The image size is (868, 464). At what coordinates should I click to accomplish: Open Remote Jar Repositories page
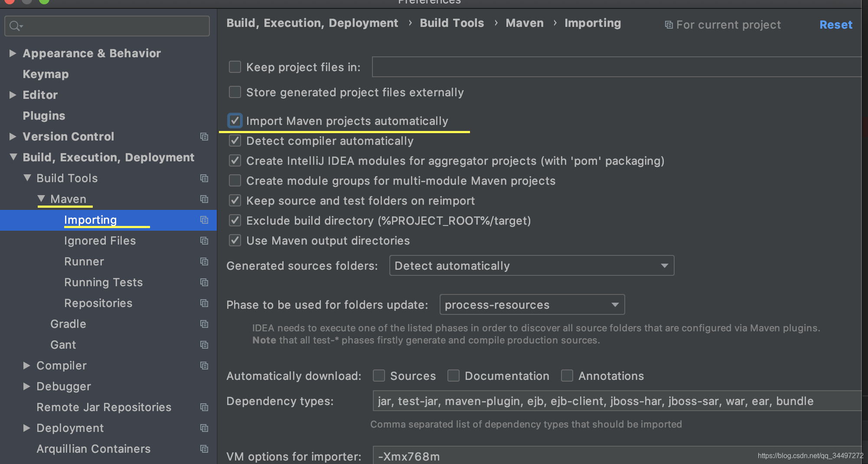coord(104,407)
